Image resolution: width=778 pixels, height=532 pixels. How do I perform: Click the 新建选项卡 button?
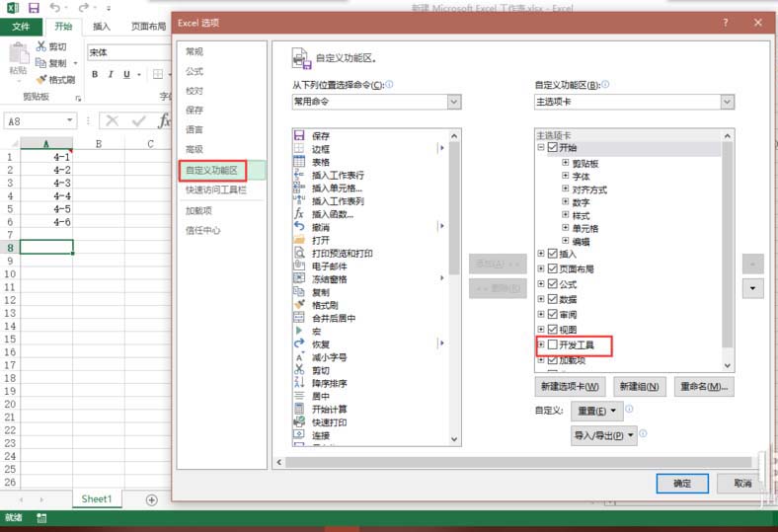click(x=570, y=386)
